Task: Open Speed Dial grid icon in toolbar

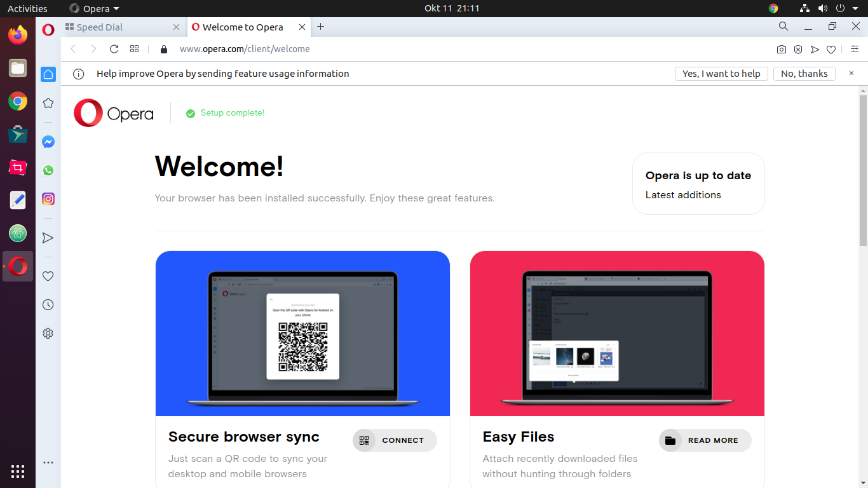Action: tap(134, 49)
